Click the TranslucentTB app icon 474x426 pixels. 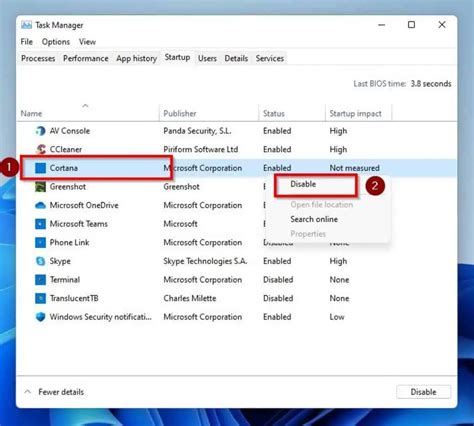40,298
